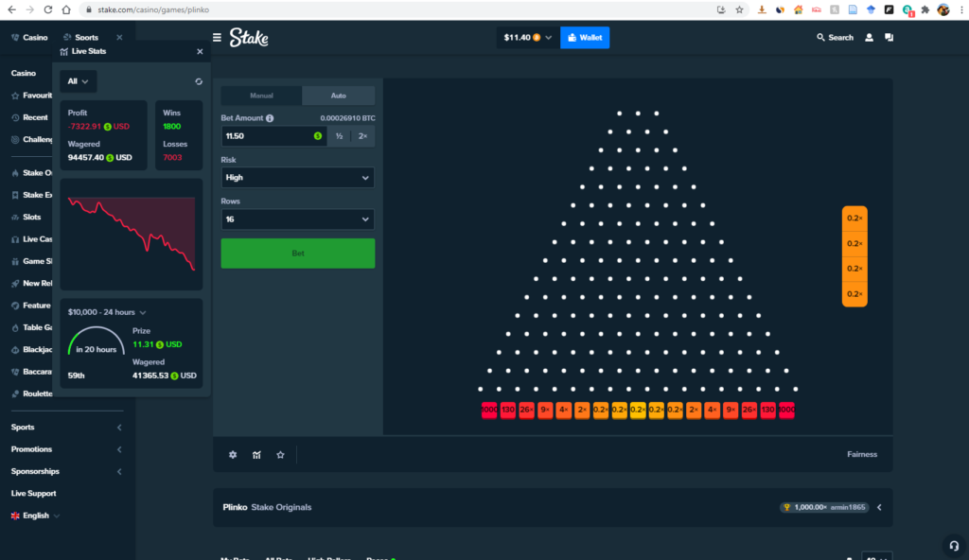This screenshot has width=969, height=560.
Task: Open the chat messages icon
Action: [889, 38]
